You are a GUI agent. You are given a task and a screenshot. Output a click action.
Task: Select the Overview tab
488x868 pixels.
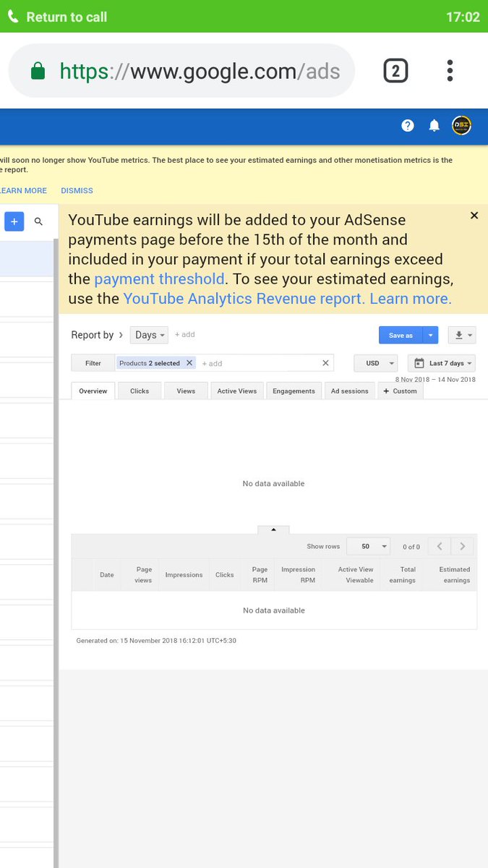tap(93, 391)
